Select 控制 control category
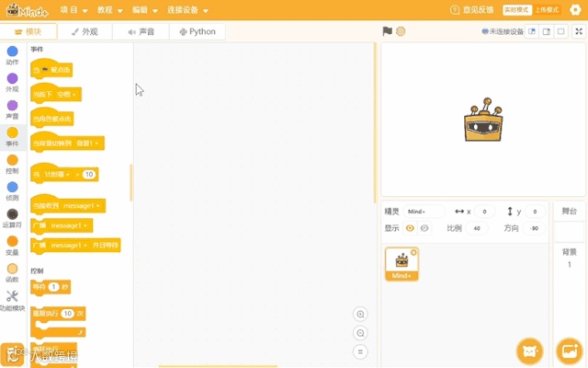This screenshot has width=588, height=368. (12, 164)
